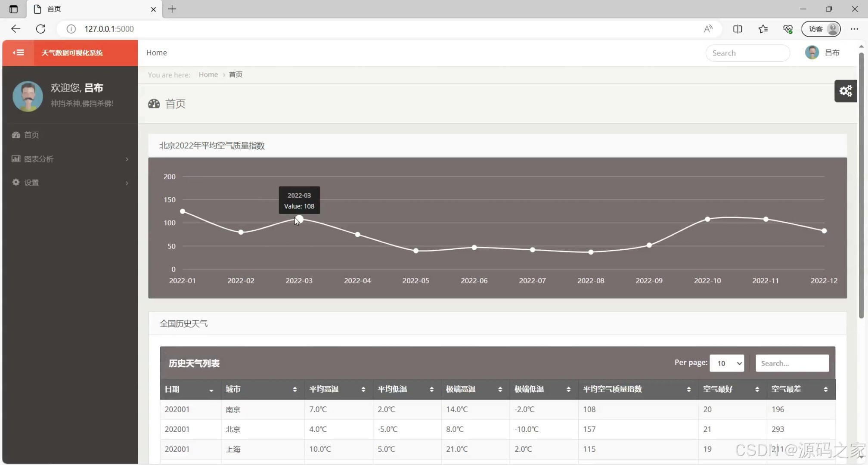Click the site info icon beside URL

(71, 29)
